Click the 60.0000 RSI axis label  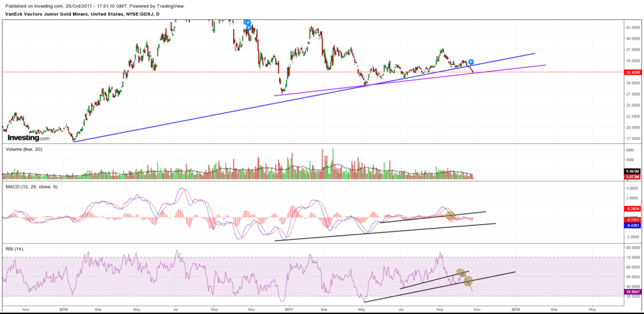pos(634,268)
